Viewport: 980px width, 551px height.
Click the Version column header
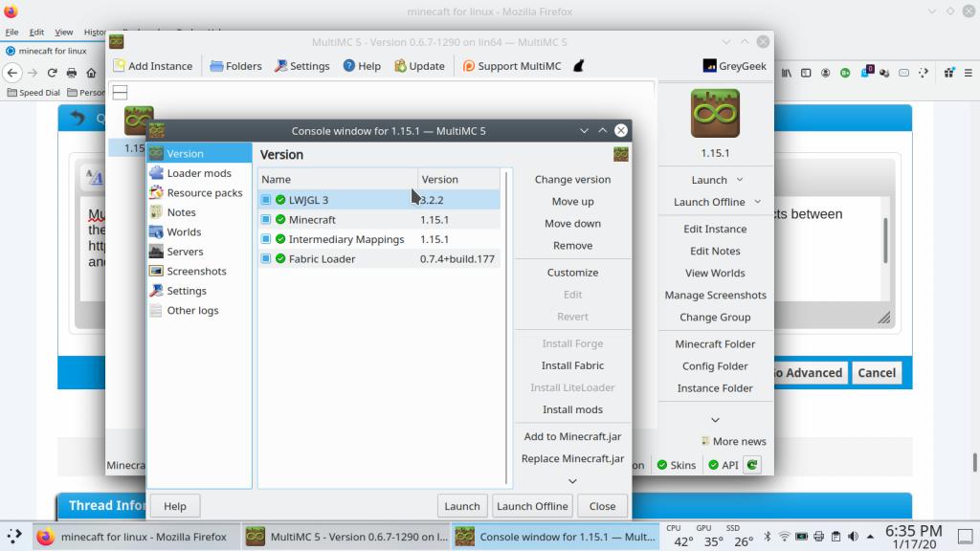[x=458, y=179]
